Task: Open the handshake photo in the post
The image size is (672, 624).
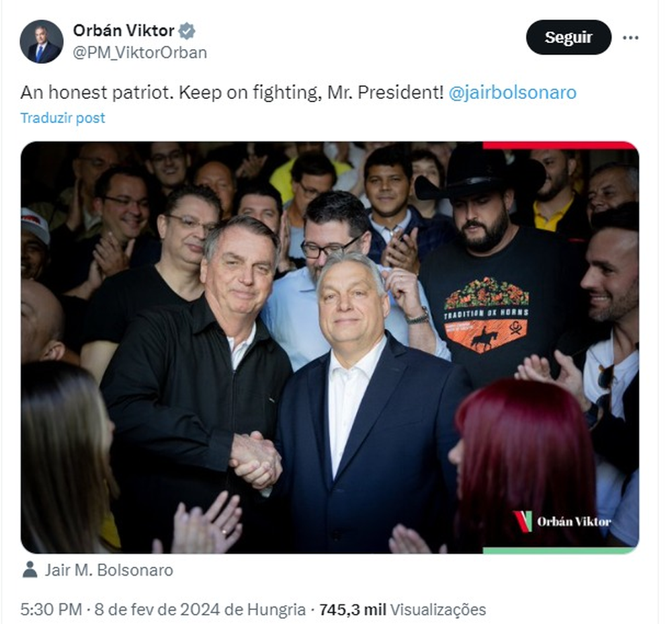Action: click(x=330, y=348)
